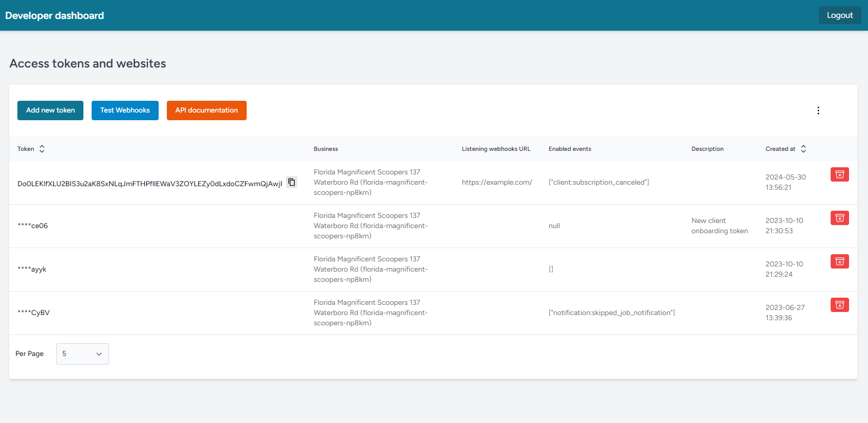The width and height of the screenshot is (868, 423).
Task: Click the New client onboarding token description
Action: click(x=719, y=226)
